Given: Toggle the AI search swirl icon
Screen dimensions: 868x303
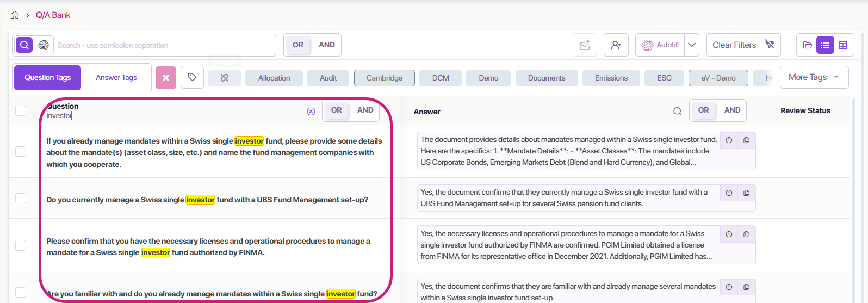Looking at the screenshot, I should [44, 45].
